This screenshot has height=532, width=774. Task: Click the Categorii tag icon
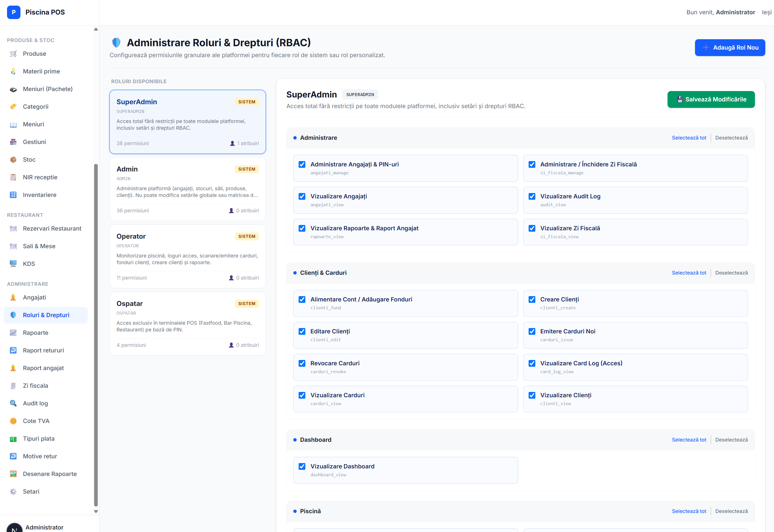click(13, 107)
